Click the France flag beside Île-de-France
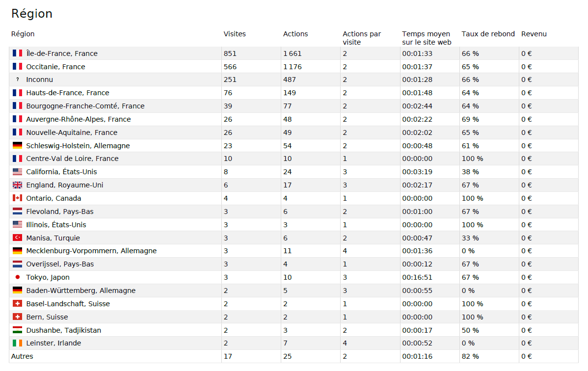The width and height of the screenshot is (588, 371). pos(18,53)
